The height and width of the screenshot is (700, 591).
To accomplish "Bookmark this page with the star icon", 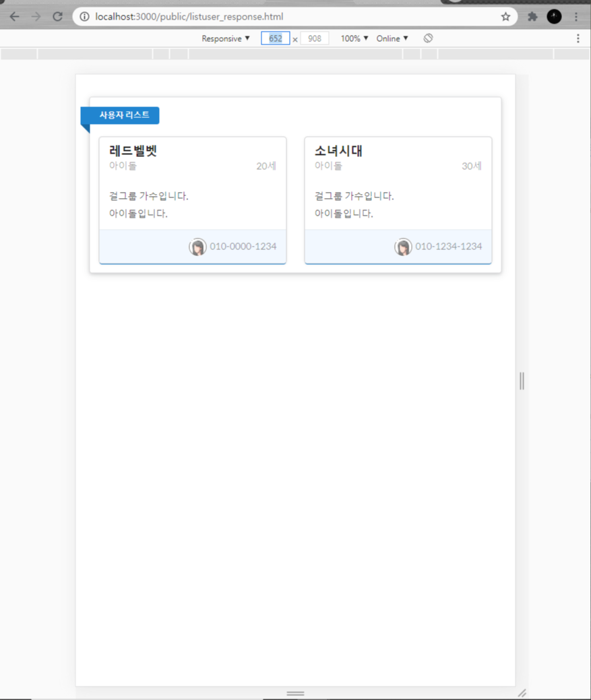I will pyautogui.click(x=505, y=17).
